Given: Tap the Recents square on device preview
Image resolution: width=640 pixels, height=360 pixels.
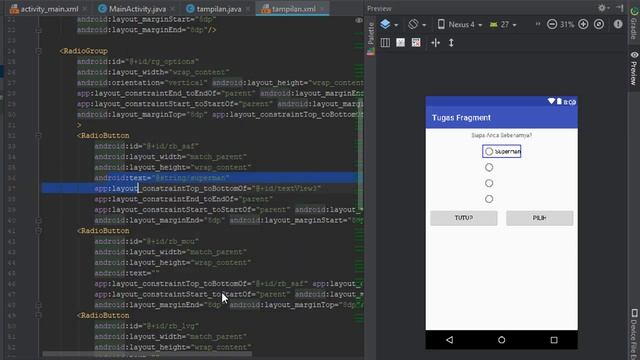Looking at the screenshot, I should click(x=554, y=340).
